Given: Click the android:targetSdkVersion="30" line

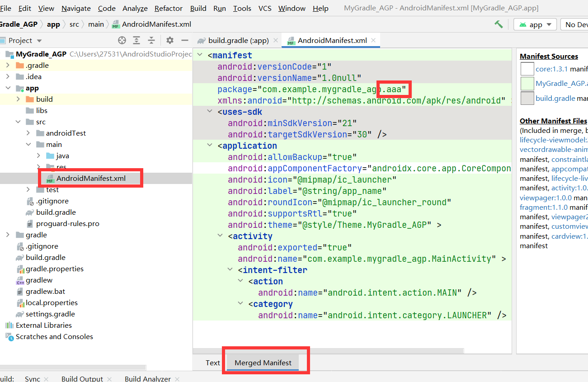Looking at the screenshot, I should [x=307, y=134].
